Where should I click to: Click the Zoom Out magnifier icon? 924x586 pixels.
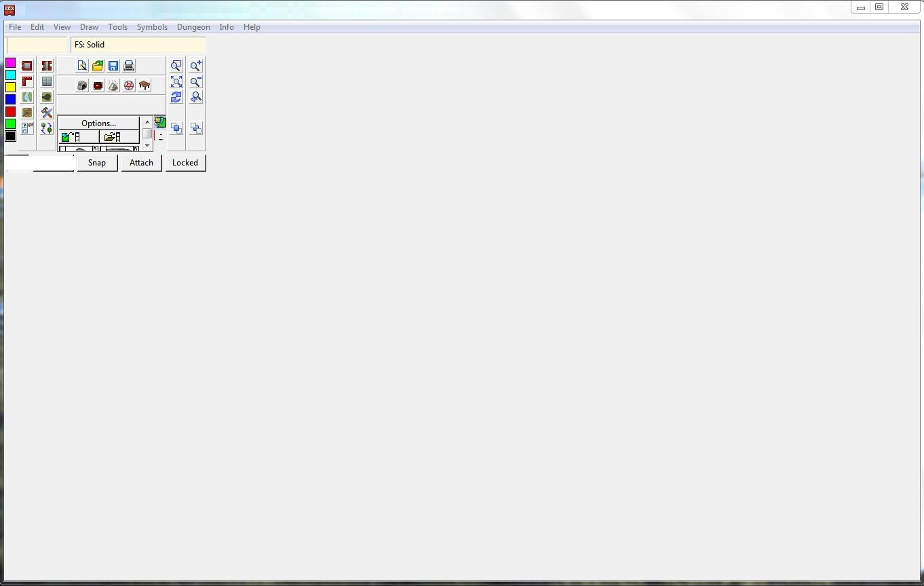[x=196, y=81]
